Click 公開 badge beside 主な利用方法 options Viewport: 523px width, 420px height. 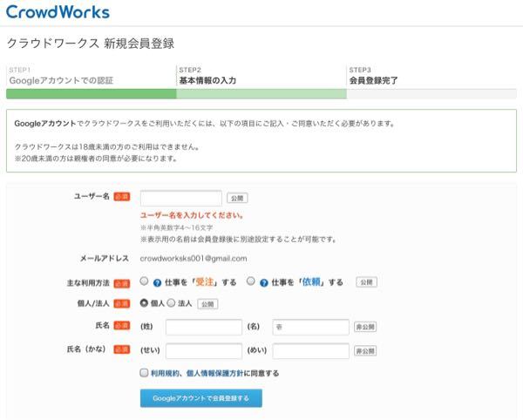[367, 282]
